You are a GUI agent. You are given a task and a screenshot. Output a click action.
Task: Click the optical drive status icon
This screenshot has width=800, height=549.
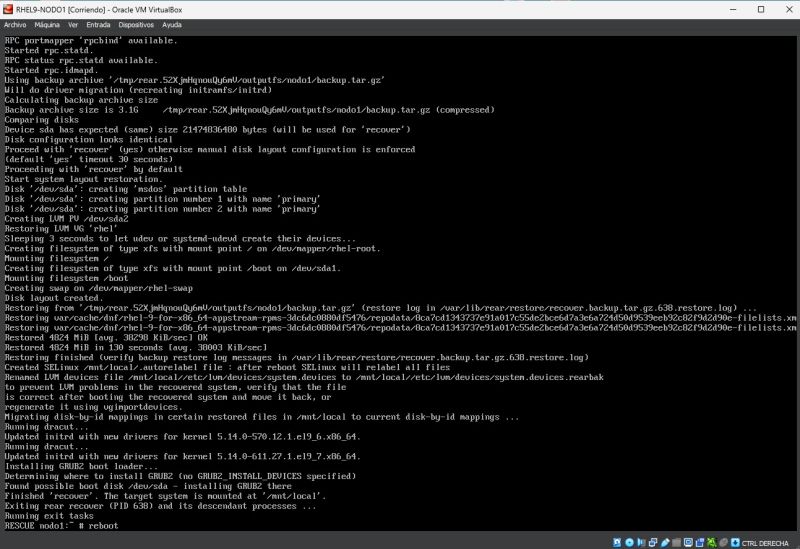[x=630, y=542]
